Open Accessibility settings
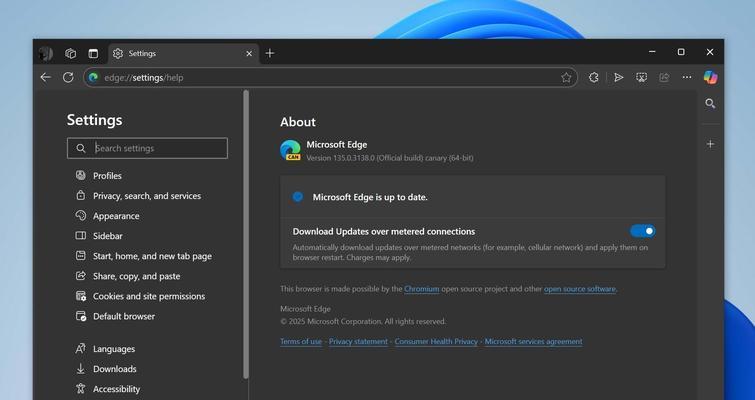 [x=108, y=389]
